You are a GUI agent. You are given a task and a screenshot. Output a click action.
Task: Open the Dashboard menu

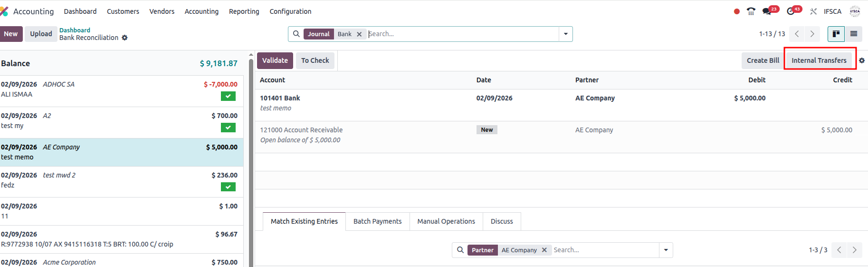point(80,11)
